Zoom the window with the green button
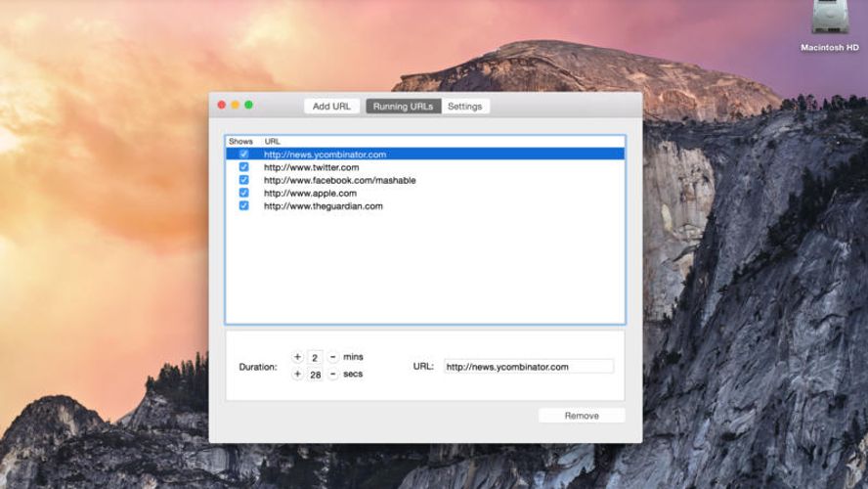 248,105
